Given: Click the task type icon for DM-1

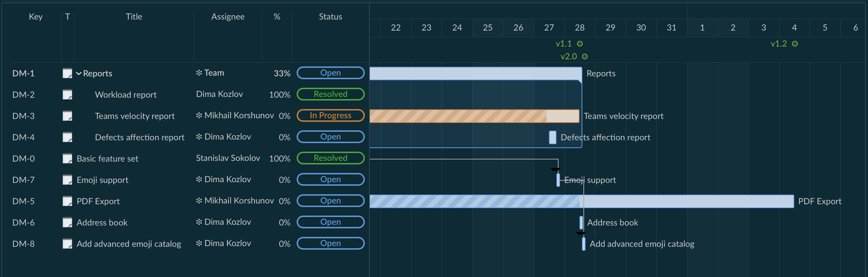Looking at the screenshot, I should click(67, 73).
